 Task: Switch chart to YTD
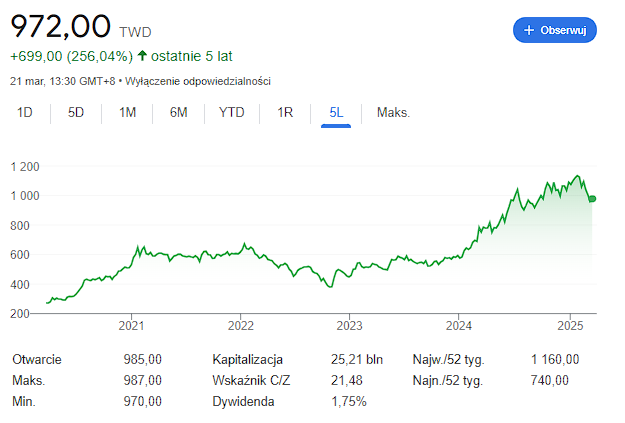[231, 113]
